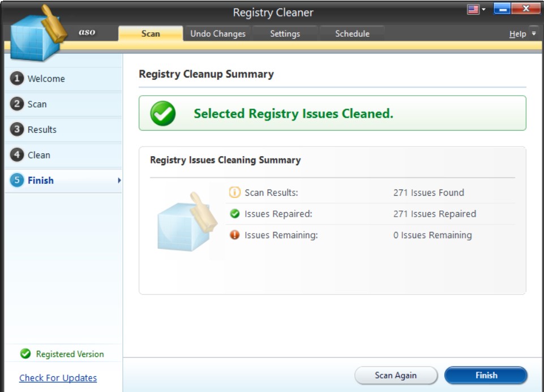The height and width of the screenshot is (392, 544).
Task: Click the Issues Repaired green check icon
Action: pyautogui.click(x=234, y=213)
